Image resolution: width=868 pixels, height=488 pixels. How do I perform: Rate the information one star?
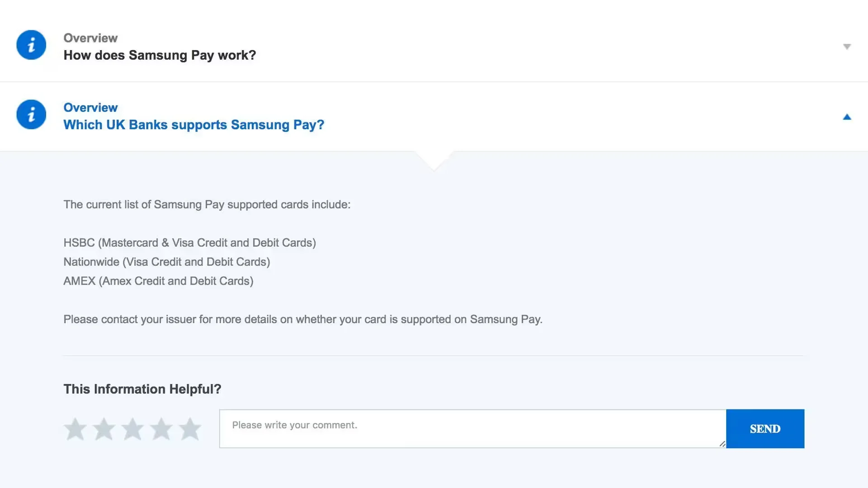(x=75, y=429)
